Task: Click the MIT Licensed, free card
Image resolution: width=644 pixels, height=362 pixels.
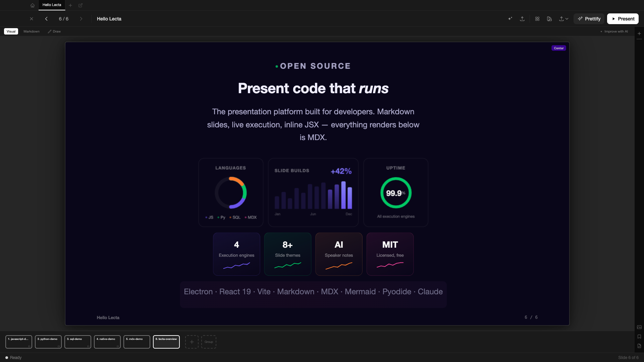Action: (390, 254)
